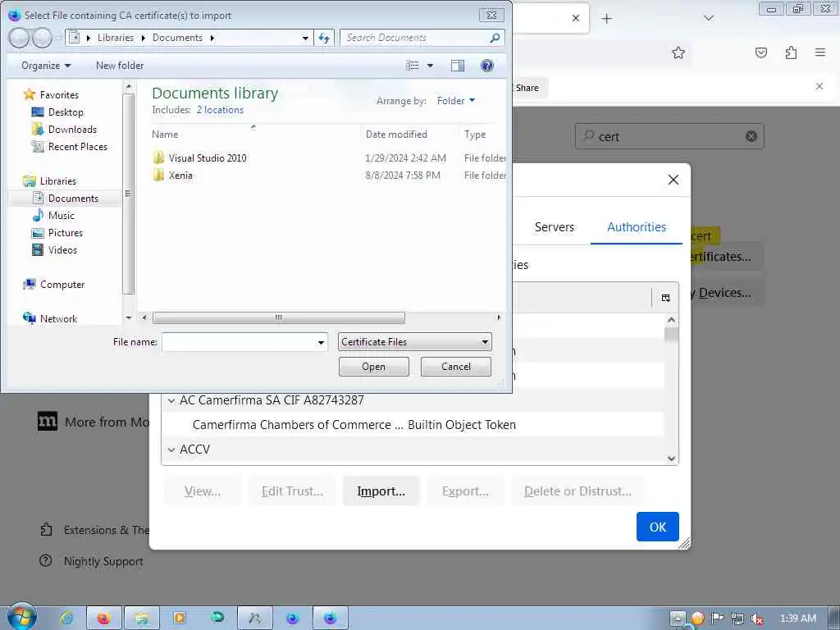The image size is (840, 630).
Task: Click the Nightly Support link
Action: coord(103,561)
